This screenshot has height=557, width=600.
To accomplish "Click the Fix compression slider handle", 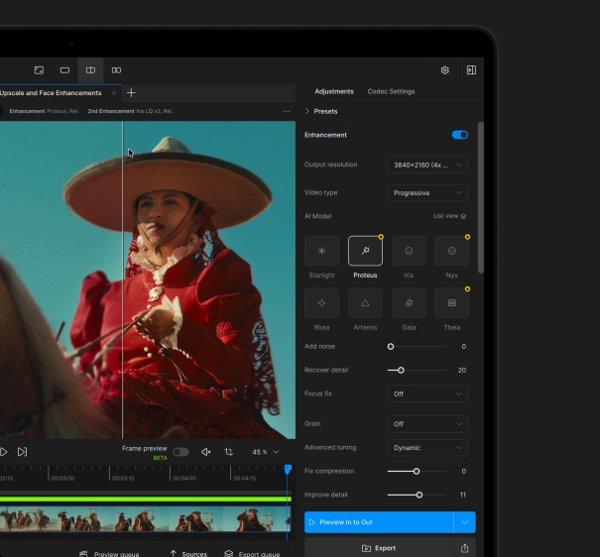I will pyautogui.click(x=416, y=471).
